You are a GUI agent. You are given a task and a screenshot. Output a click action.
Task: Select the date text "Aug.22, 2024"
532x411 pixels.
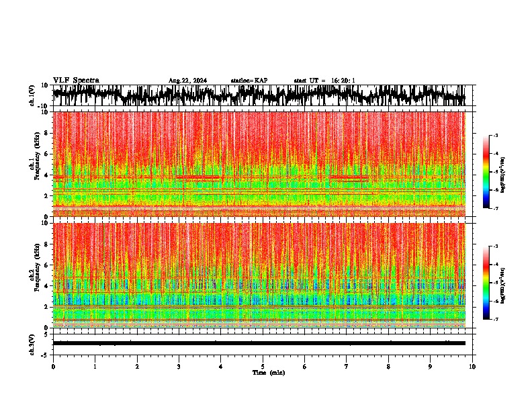(187, 81)
